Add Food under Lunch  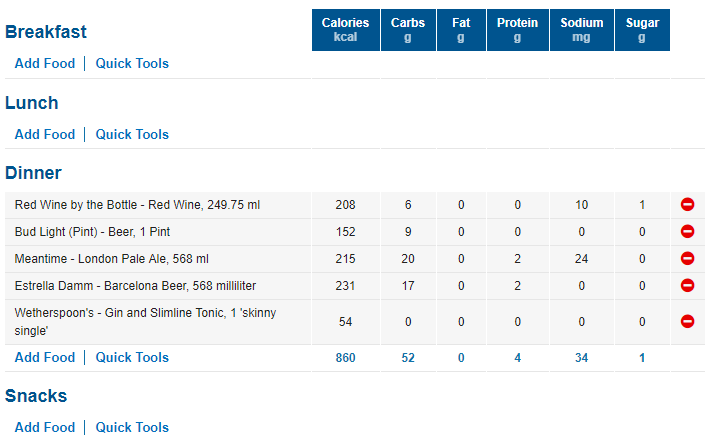(x=45, y=134)
